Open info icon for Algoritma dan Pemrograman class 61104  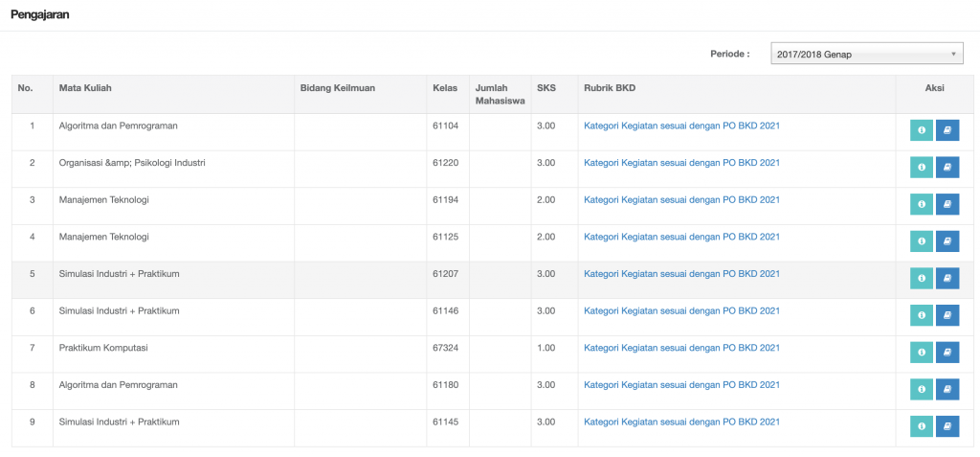coord(922,130)
